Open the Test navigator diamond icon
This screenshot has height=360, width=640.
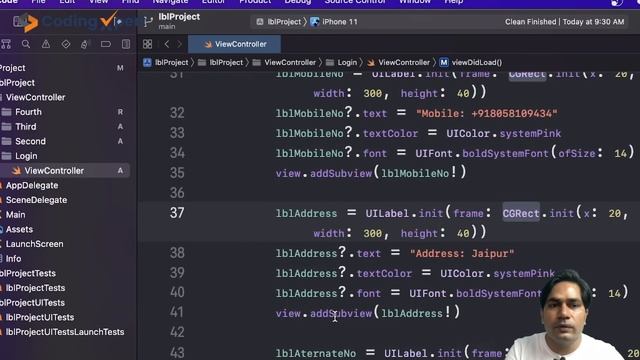pyautogui.click(x=66, y=44)
